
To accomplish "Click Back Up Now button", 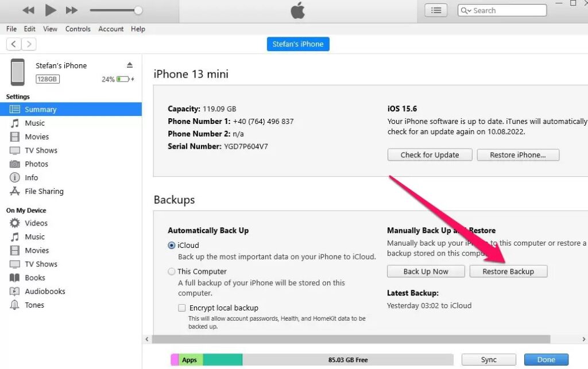I will coord(426,271).
